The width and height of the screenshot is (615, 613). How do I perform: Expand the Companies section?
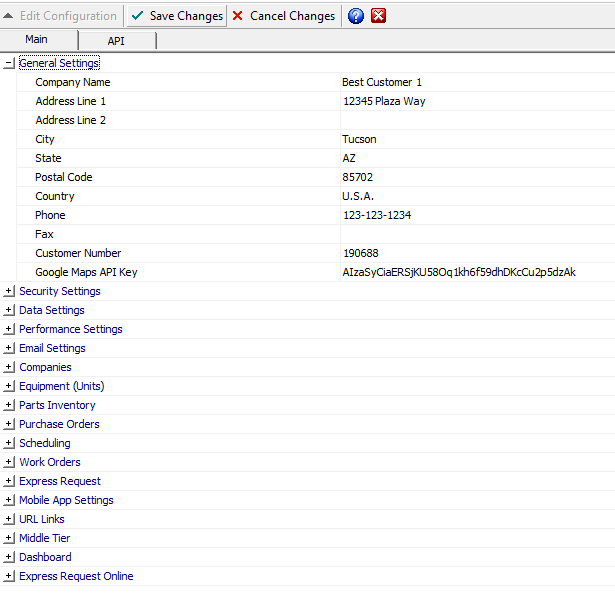9,367
